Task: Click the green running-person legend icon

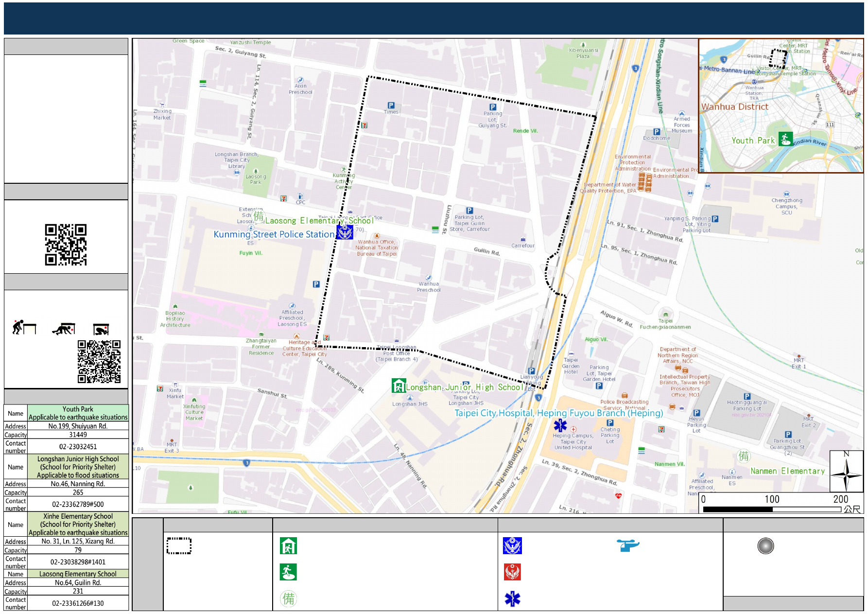Action: (288, 572)
